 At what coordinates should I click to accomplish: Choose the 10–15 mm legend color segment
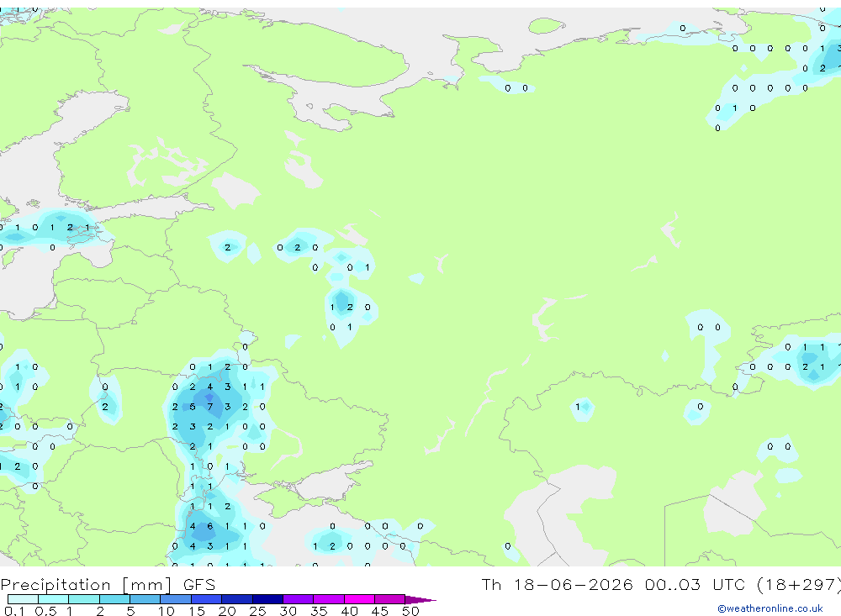click(x=176, y=599)
